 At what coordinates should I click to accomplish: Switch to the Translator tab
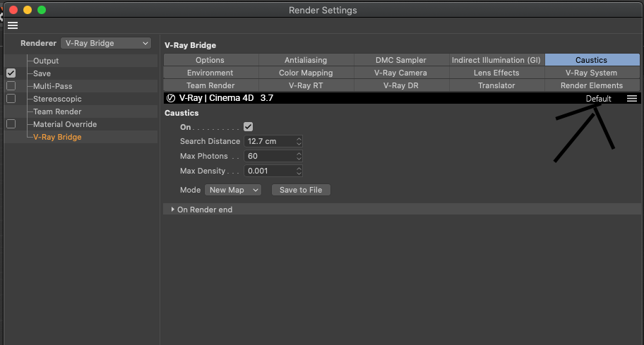click(496, 85)
